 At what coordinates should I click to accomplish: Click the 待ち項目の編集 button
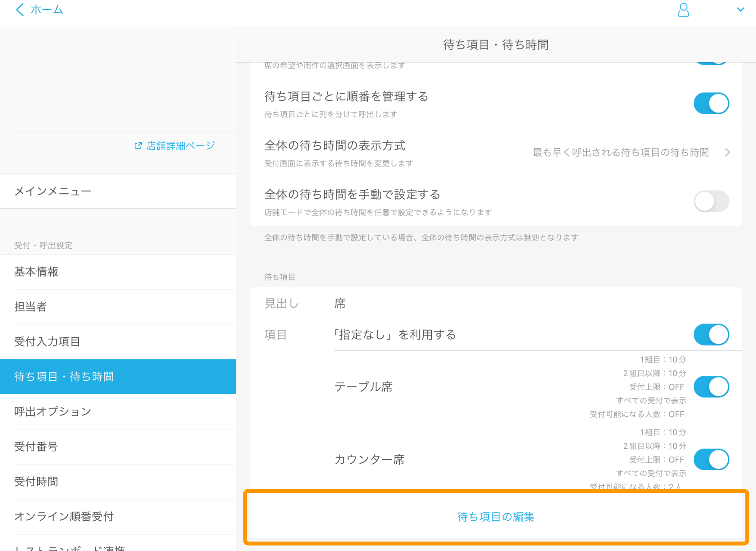[496, 517]
